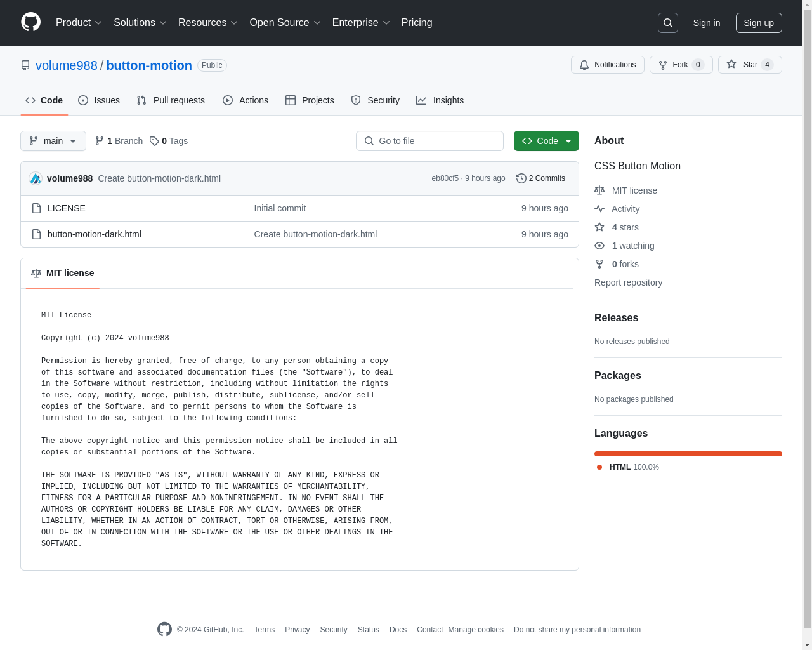Click the Terms footer link

click(x=265, y=630)
